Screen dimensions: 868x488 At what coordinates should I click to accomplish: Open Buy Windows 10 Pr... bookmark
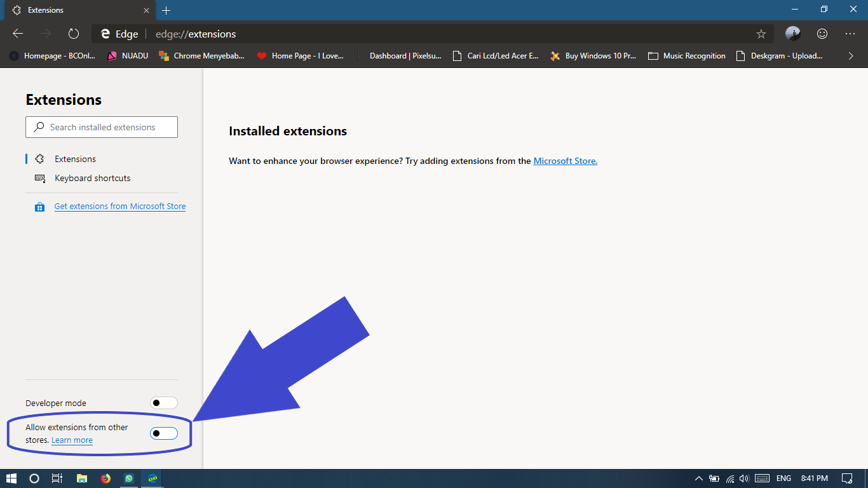(x=593, y=56)
